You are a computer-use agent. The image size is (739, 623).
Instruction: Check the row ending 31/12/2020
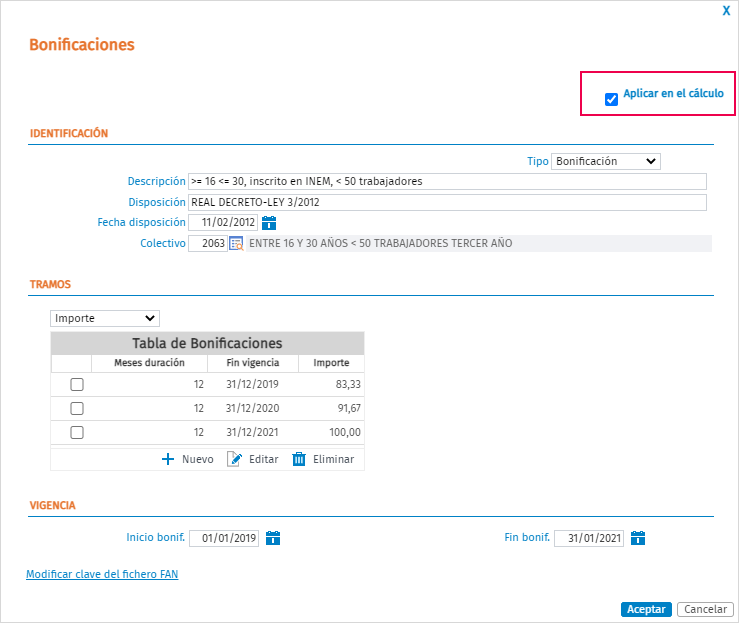click(x=77, y=408)
